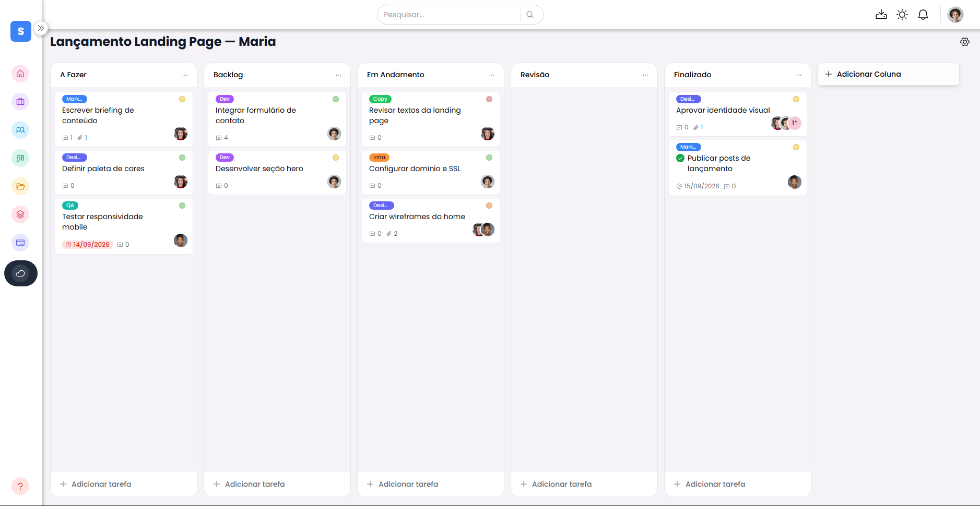Click the 1+ extra assignees badge on Aprovar identidade visual
The image size is (980, 506).
[795, 123]
